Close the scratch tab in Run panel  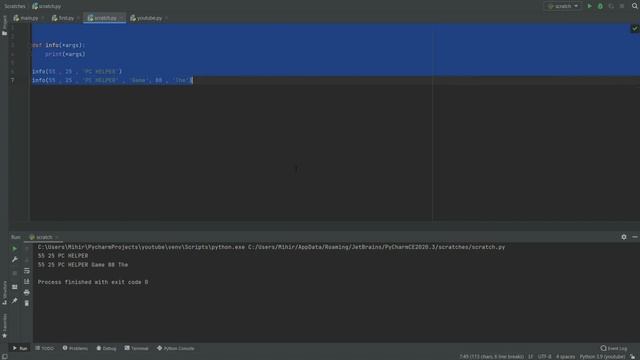[57, 237]
